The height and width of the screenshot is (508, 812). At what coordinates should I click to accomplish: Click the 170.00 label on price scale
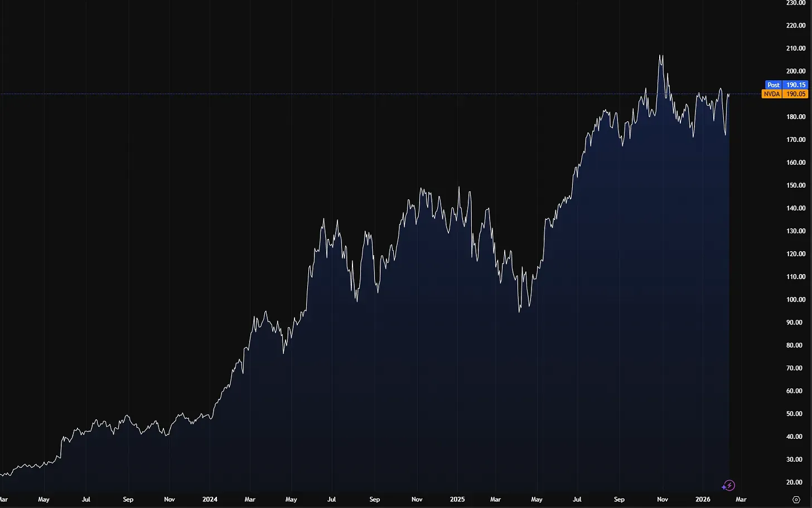pos(795,140)
